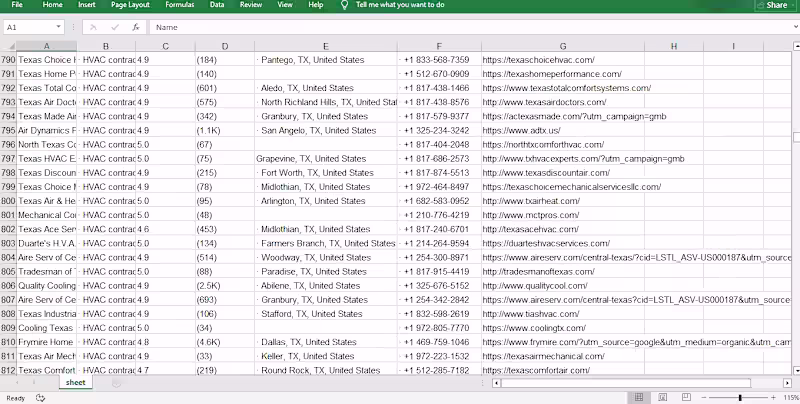Select the 'sheet' worksheet tab
The image size is (800, 404).
point(76,383)
